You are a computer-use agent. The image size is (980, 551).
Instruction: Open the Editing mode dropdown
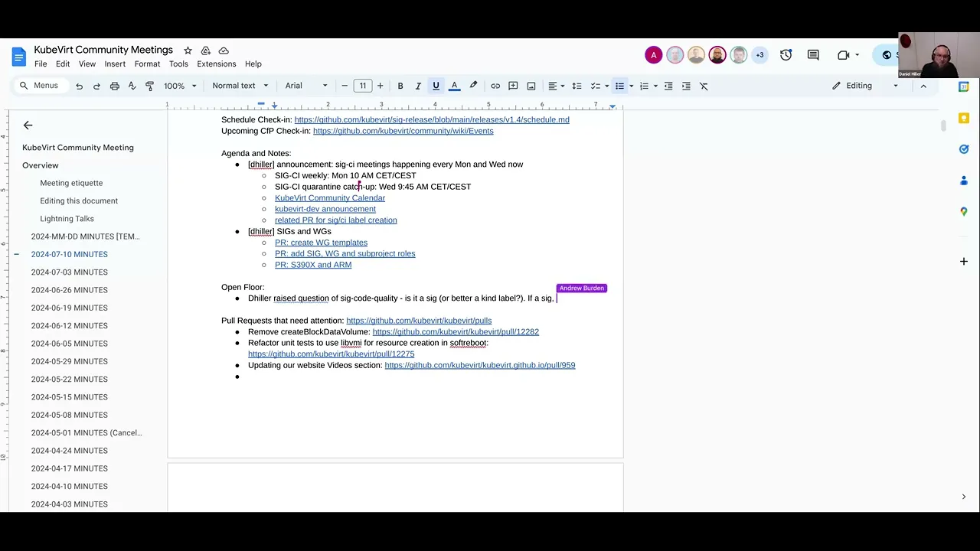click(x=865, y=86)
